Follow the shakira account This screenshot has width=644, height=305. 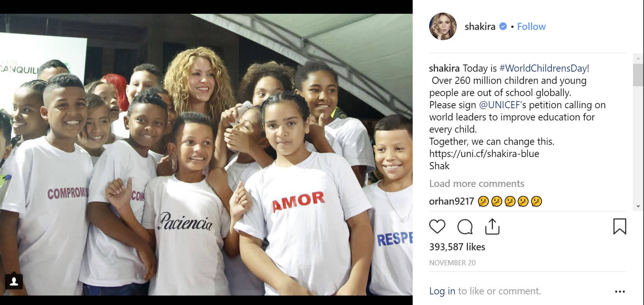(x=531, y=26)
